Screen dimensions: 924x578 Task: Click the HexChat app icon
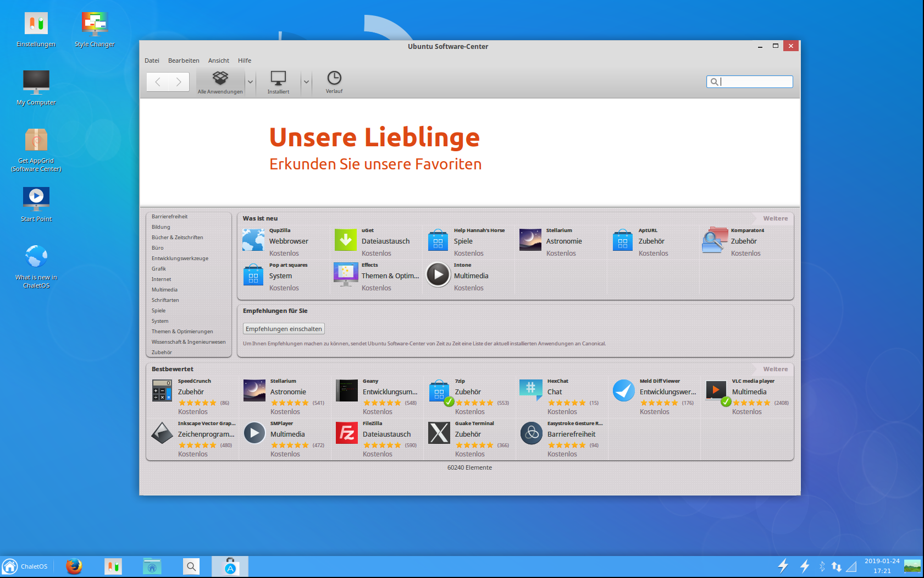pos(531,389)
